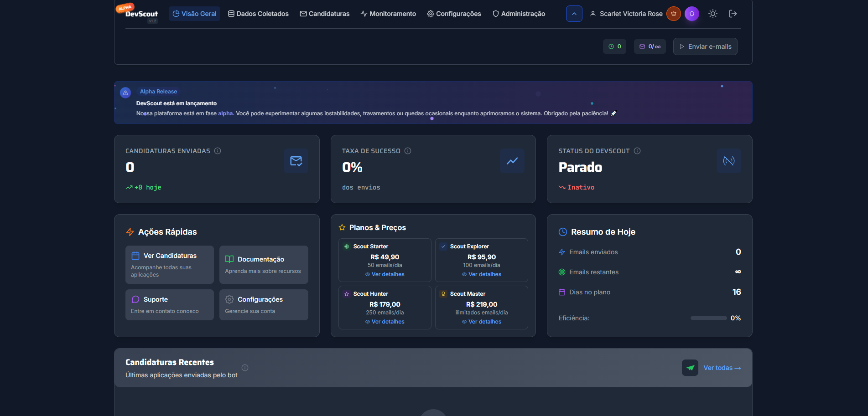
Task: View details of the Scout Explorer plan
Action: click(482, 274)
